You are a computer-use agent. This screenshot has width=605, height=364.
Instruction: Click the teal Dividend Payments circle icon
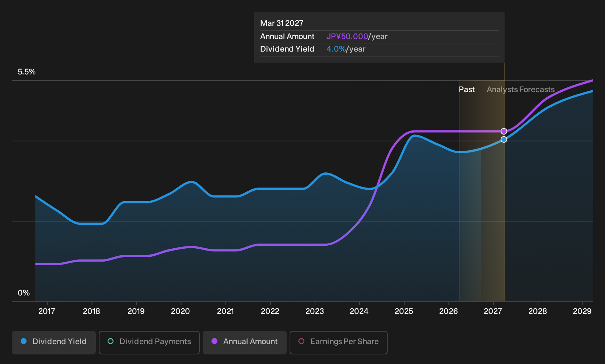coord(111,341)
